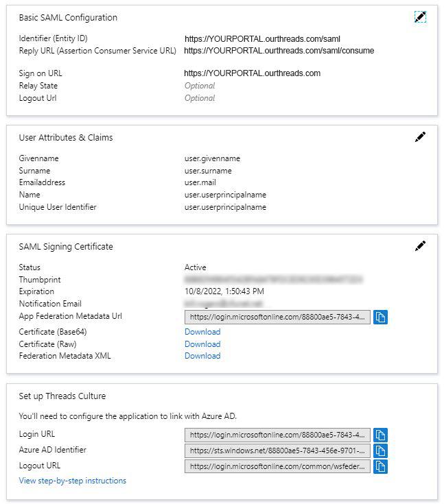
Task: Click the Name claim user.userprincipalname value
Action: [x=225, y=195]
